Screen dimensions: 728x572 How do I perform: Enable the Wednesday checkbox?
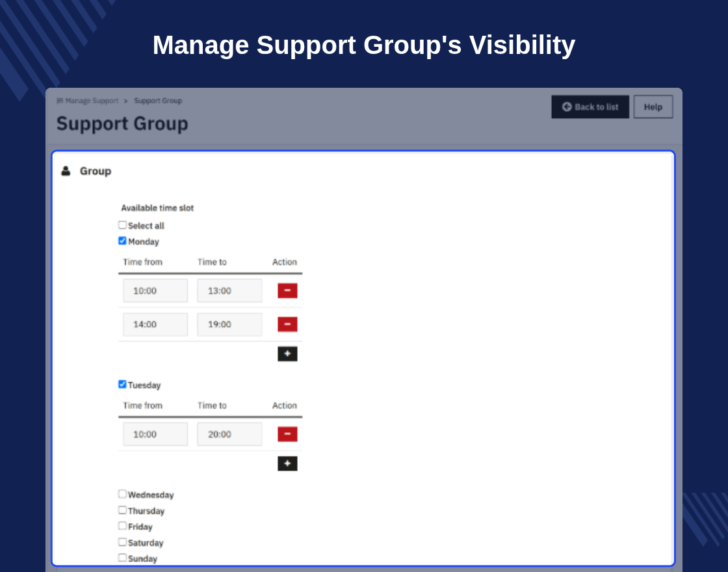pyautogui.click(x=122, y=494)
